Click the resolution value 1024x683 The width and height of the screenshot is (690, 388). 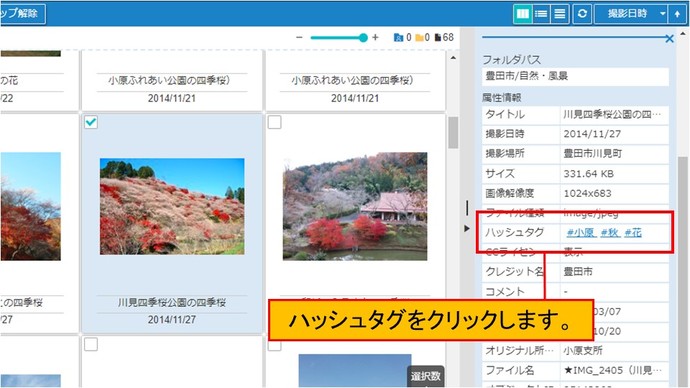click(x=587, y=193)
